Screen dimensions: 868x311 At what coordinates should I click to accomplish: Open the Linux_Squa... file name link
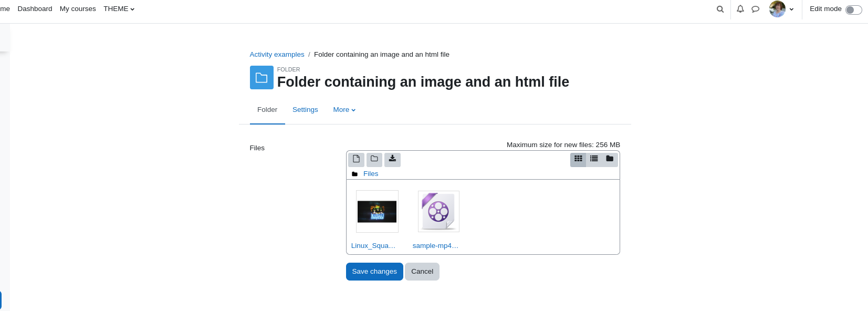(373, 246)
